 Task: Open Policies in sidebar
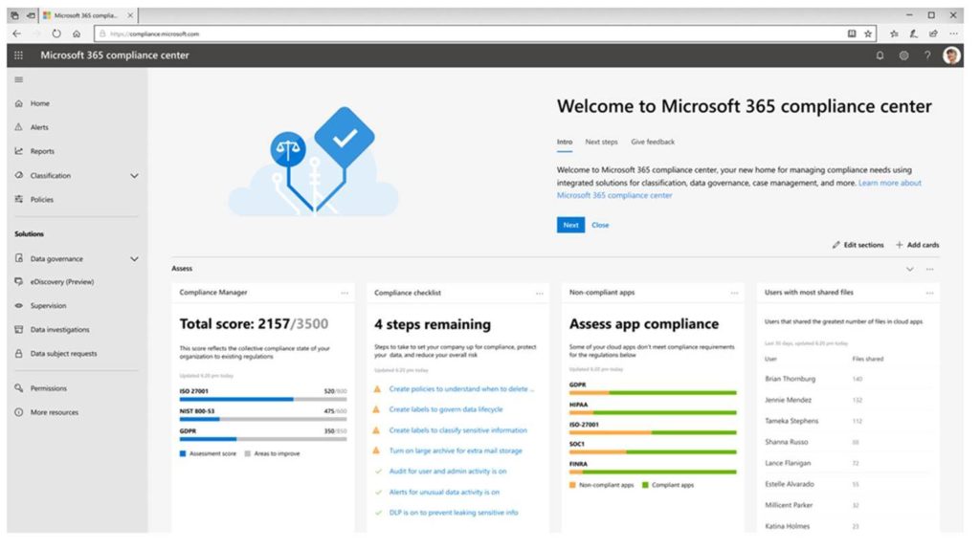(42, 200)
